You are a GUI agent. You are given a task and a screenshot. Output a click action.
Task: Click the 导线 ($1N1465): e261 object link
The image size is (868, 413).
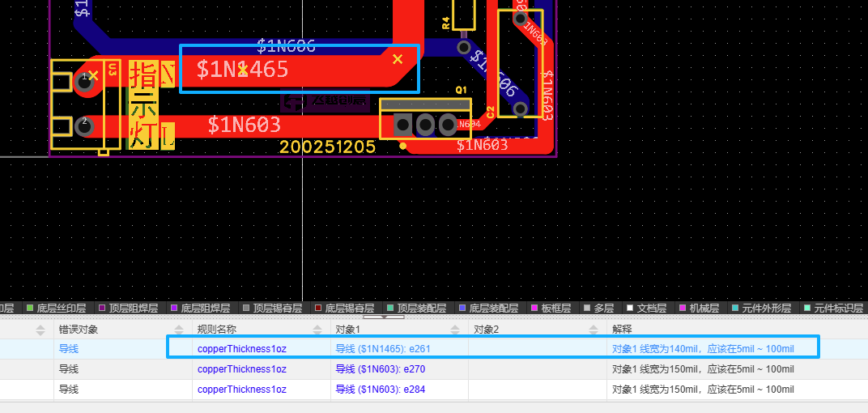[x=383, y=349]
